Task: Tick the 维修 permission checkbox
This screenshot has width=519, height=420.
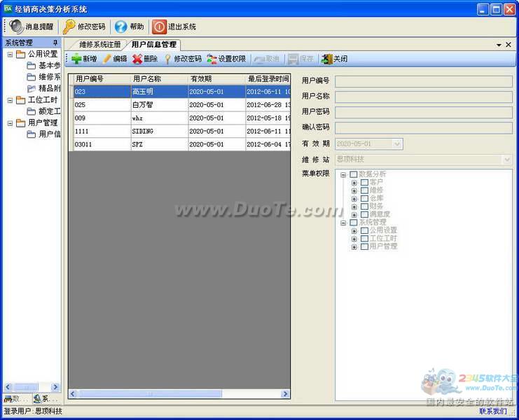Action: (x=364, y=190)
